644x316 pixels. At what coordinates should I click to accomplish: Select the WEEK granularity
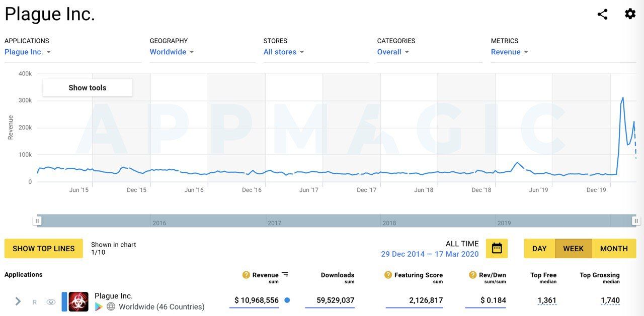[x=574, y=248]
